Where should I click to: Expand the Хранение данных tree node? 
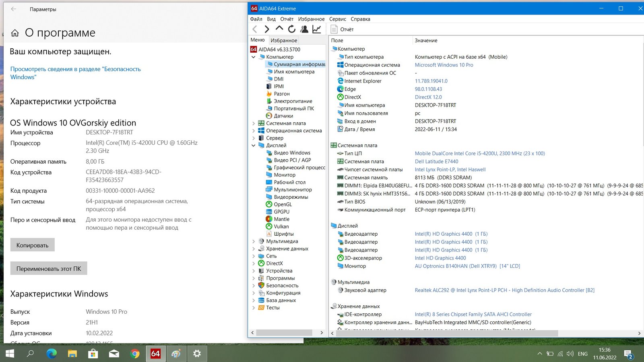tap(254, 249)
